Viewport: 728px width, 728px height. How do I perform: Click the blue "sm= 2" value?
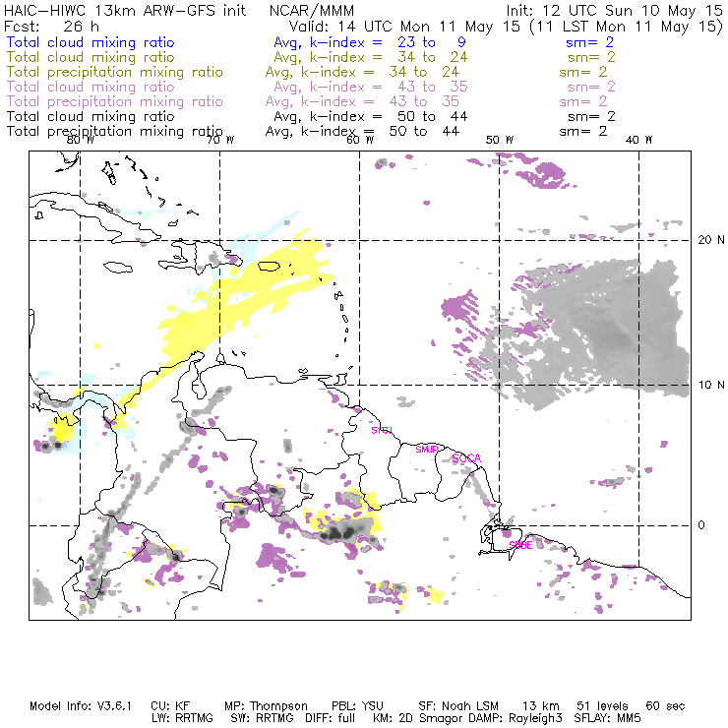589,42
